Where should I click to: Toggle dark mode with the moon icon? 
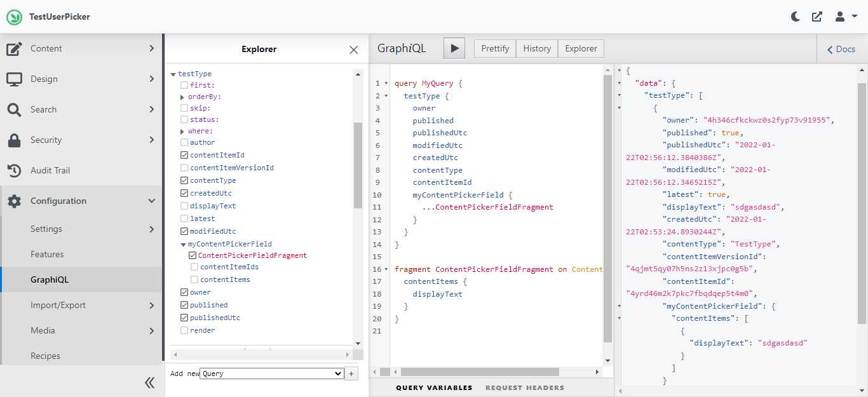click(x=796, y=17)
